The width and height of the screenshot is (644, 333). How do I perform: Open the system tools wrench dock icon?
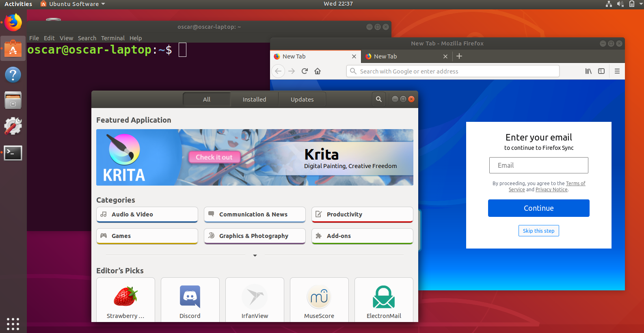point(13,126)
